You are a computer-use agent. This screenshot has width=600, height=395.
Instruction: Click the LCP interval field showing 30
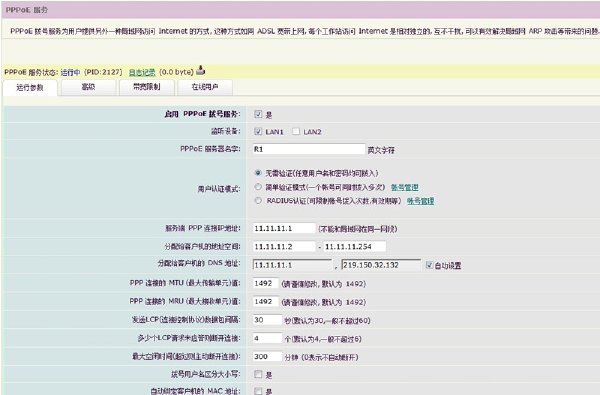click(267, 320)
